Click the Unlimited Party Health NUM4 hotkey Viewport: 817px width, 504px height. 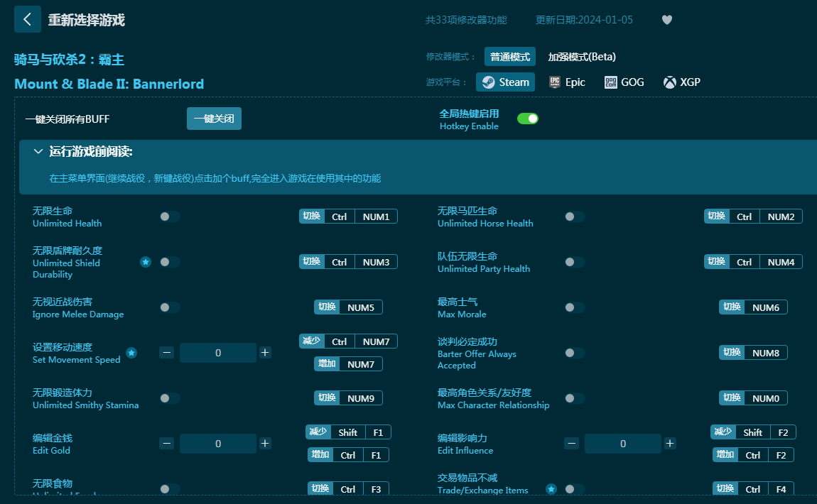(x=754, y=262)
